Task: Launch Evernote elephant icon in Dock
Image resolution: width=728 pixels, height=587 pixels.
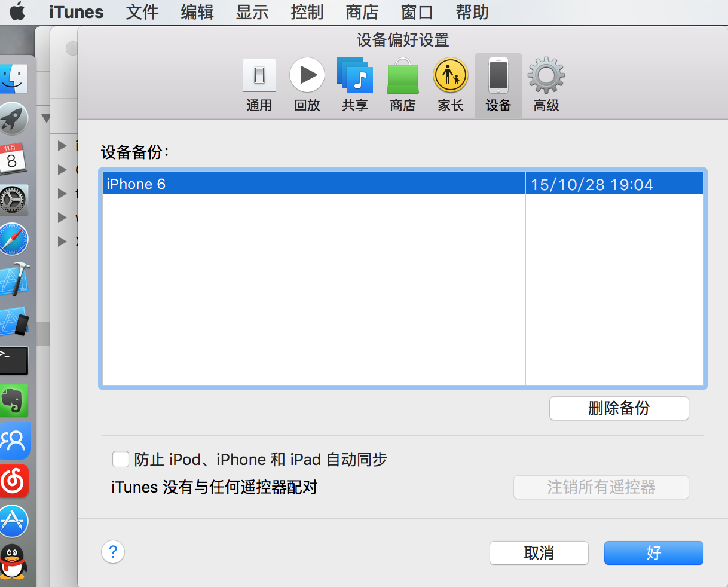Action: click(14, 400)
